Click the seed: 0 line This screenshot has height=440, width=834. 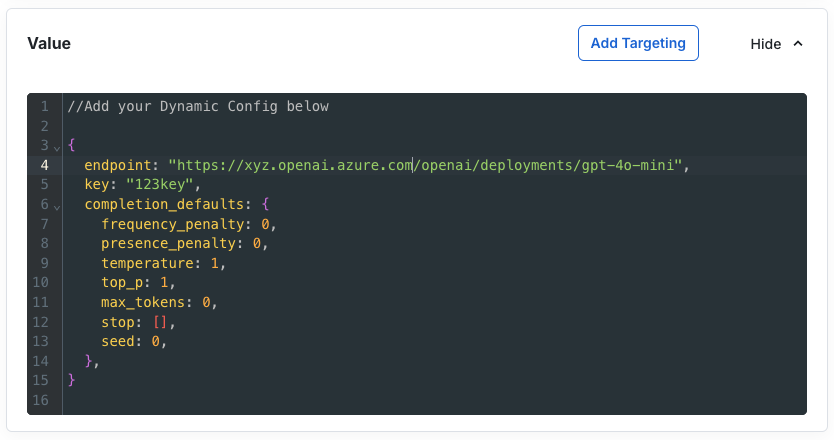click(x=134, y=341)
